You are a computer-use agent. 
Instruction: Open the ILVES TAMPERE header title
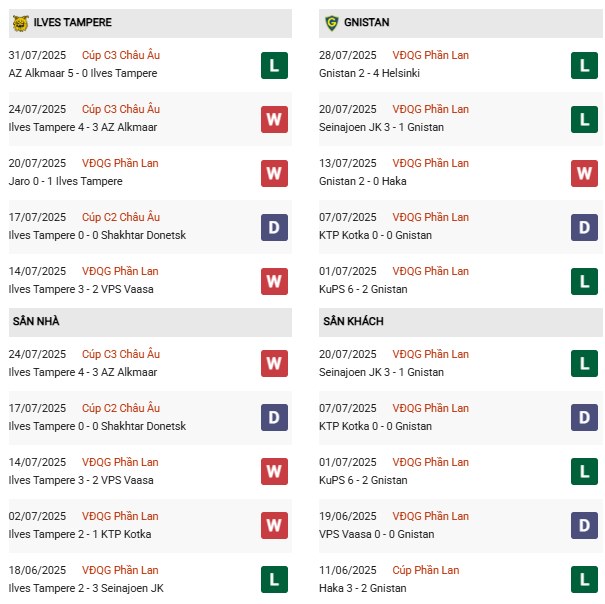[x=73, y=22]
